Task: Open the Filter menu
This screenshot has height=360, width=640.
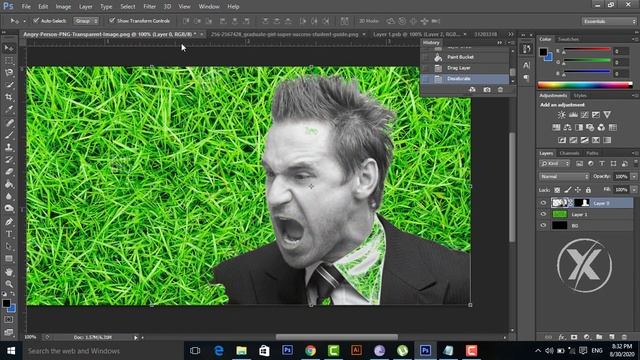Action: 149,7
